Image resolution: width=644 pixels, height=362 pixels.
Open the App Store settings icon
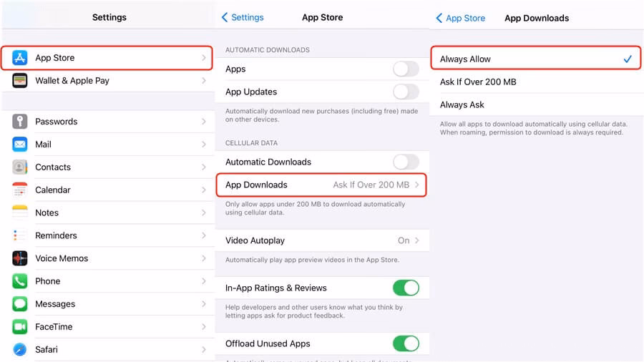[19, 58]
